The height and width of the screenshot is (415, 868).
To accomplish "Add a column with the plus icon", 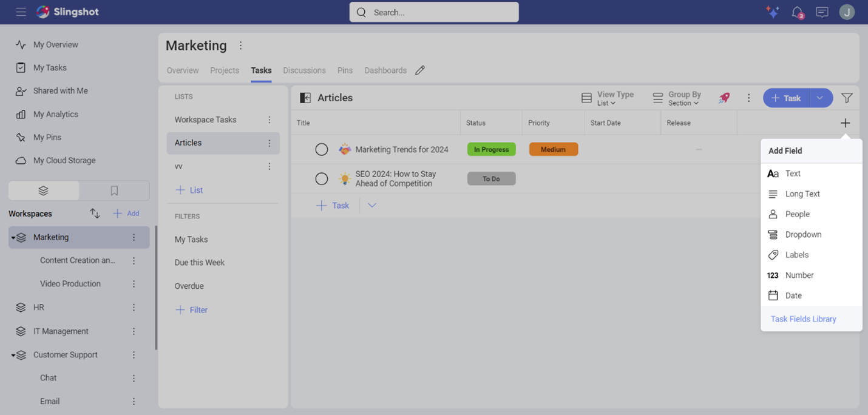I will coord(845,123).
